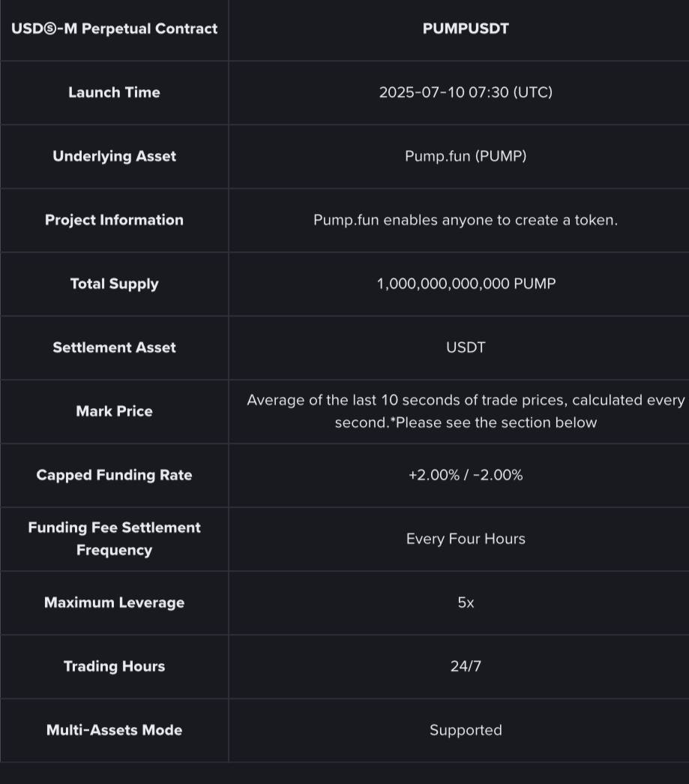The image size is (689, 784).
Task: Select the USDT settlement value
Action: [466, 347]
